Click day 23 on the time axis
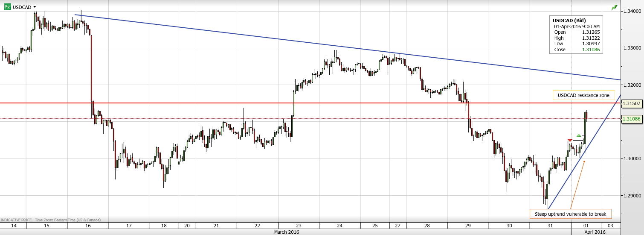The height and width of the screenshot is (235, 644). (298, 226)
